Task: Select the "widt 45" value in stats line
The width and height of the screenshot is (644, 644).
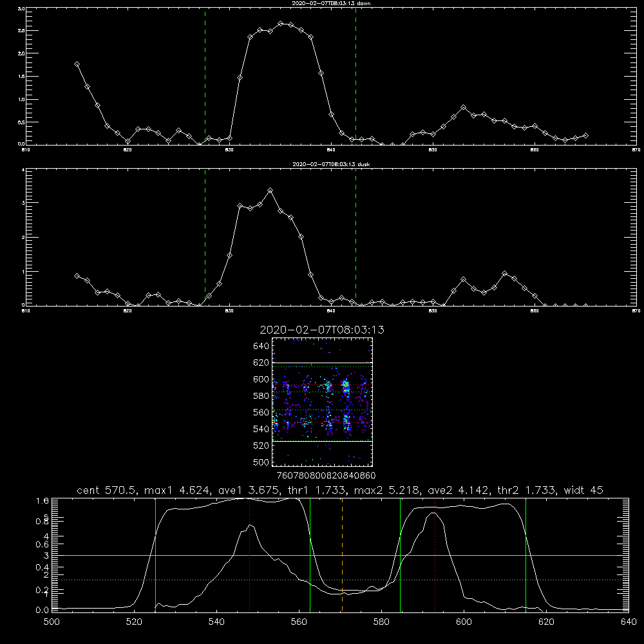Action: click(583, 490)
